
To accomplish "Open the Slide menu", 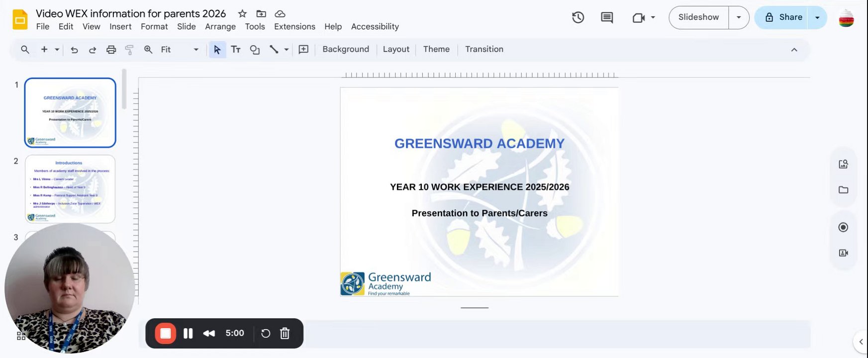I will (187, 27).
